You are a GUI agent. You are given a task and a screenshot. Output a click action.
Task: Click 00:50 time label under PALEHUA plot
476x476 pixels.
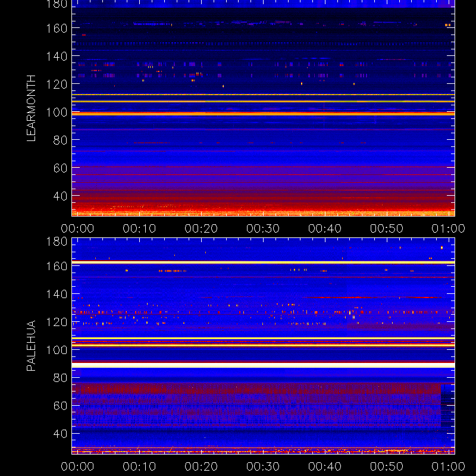[386, 466]
